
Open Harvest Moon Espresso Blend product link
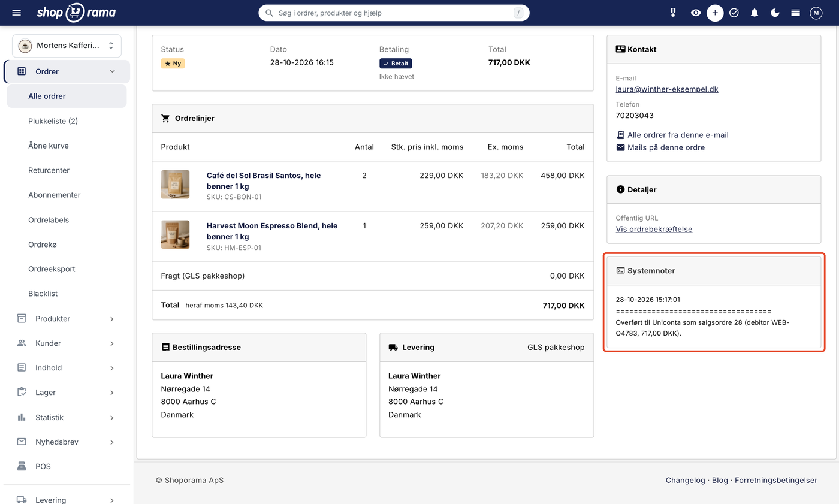(x=272, y=231)
